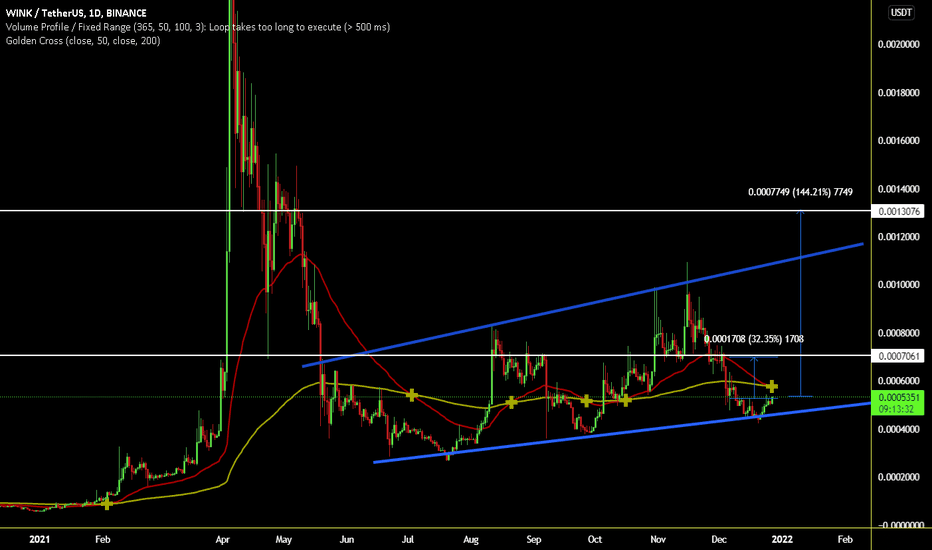Click the yellow cross marker in mid October
932x550 pixels.
tap(625, 400)
